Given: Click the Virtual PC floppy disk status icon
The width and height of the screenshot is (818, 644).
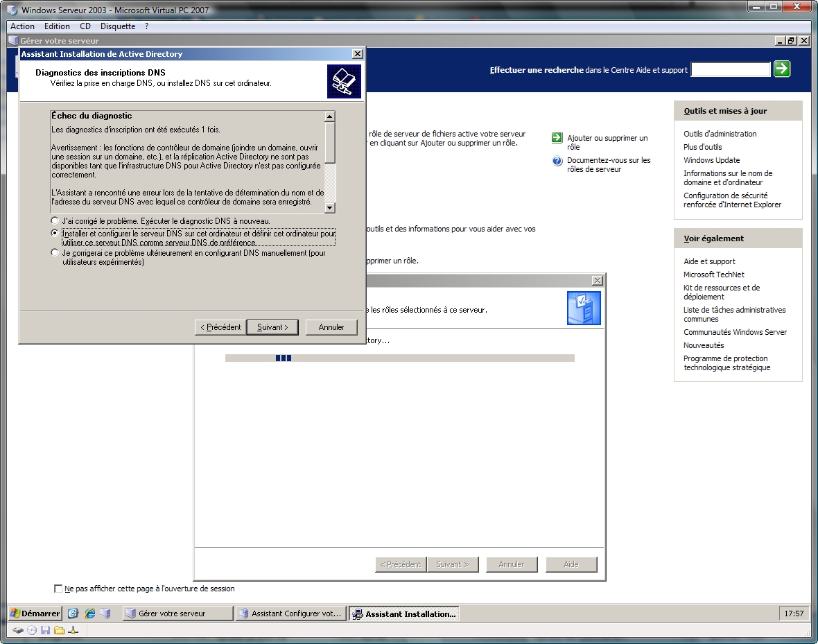Looking at the screenshot, I should [x=45, y=630].
